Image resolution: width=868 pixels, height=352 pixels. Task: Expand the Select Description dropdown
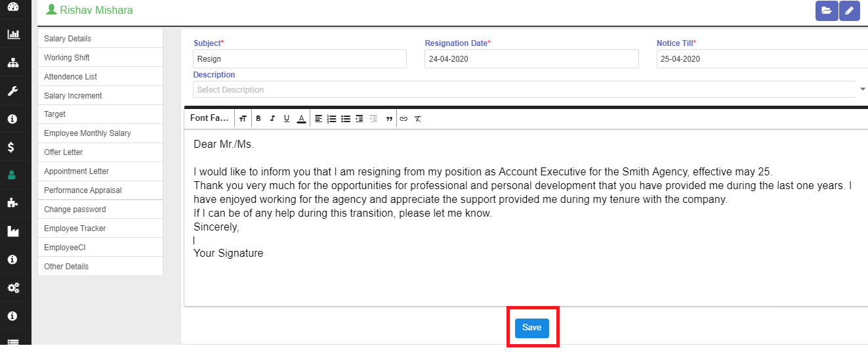pos(862,89)
